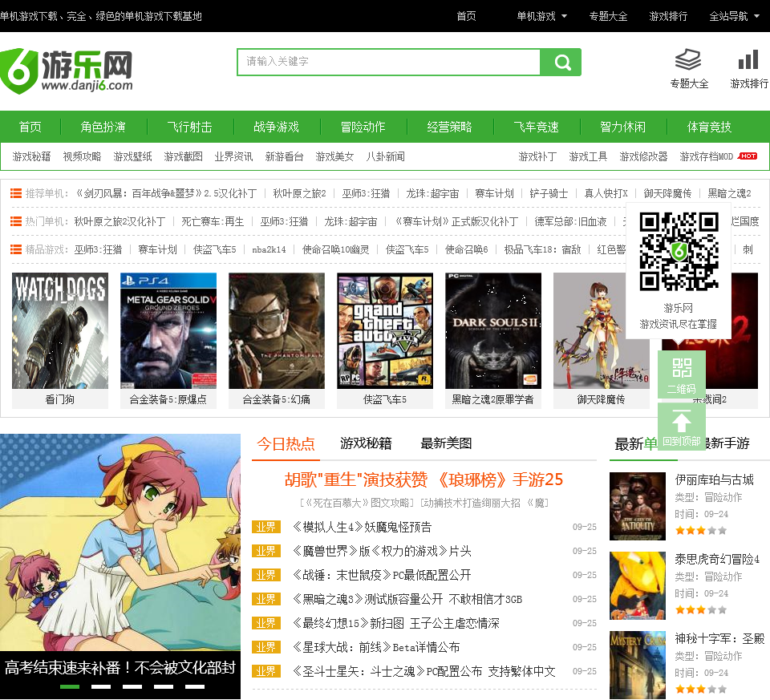Expand the 单机游戏 dropdown in top bar
The width and height of the screenshot is (770, 700).
541,16
